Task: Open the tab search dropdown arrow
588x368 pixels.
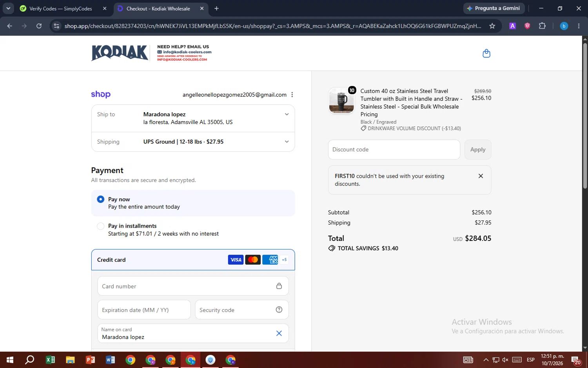Action: pyautogui.click(x=8, y=8)
